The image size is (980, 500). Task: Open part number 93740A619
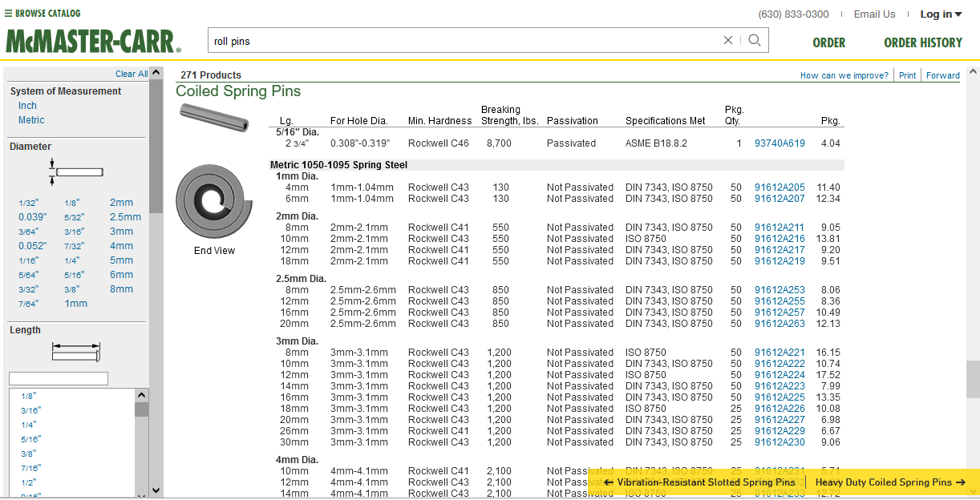pos(780,143)
